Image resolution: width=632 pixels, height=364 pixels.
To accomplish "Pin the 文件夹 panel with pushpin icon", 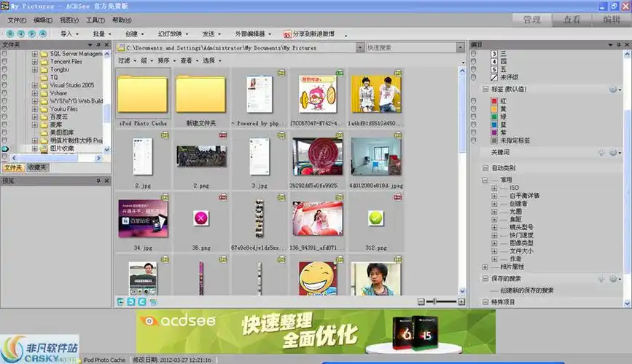I will (98, 44).
